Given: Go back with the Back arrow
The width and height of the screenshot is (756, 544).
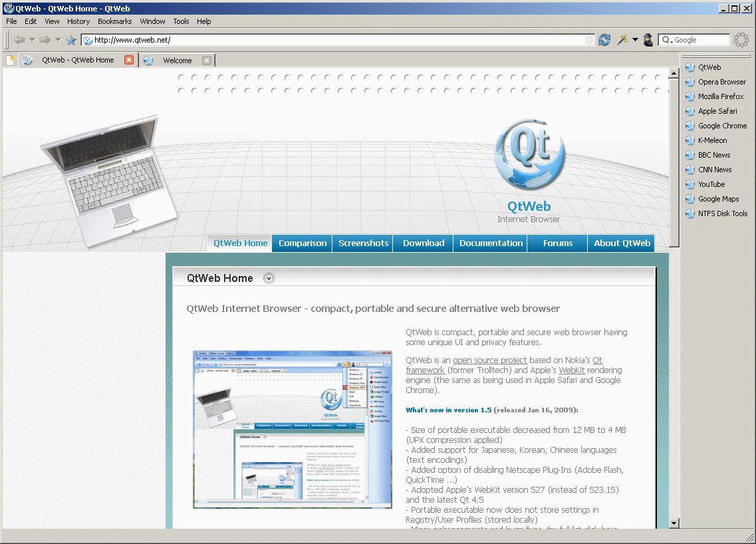Looking at the screenshot, I should 19,40.
